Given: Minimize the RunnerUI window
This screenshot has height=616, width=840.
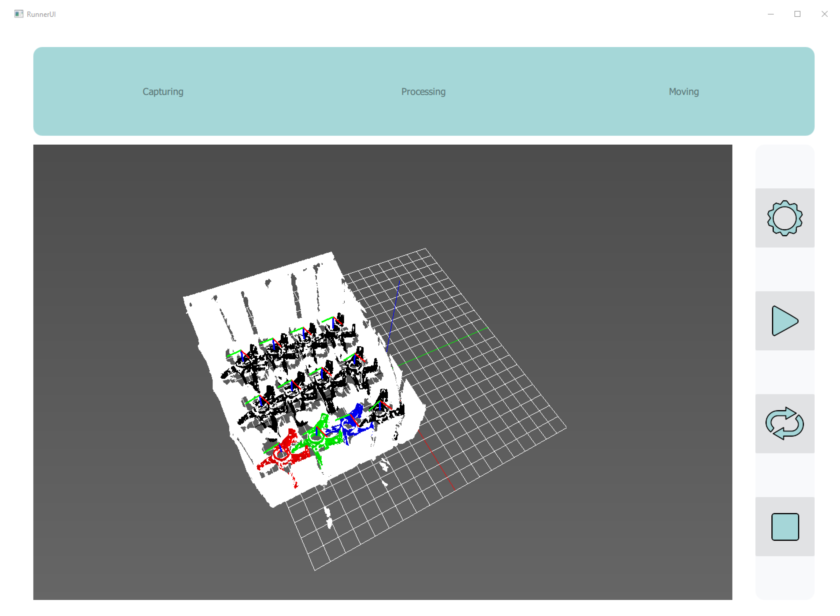Looking at the screenshot, I should (770, 14).
